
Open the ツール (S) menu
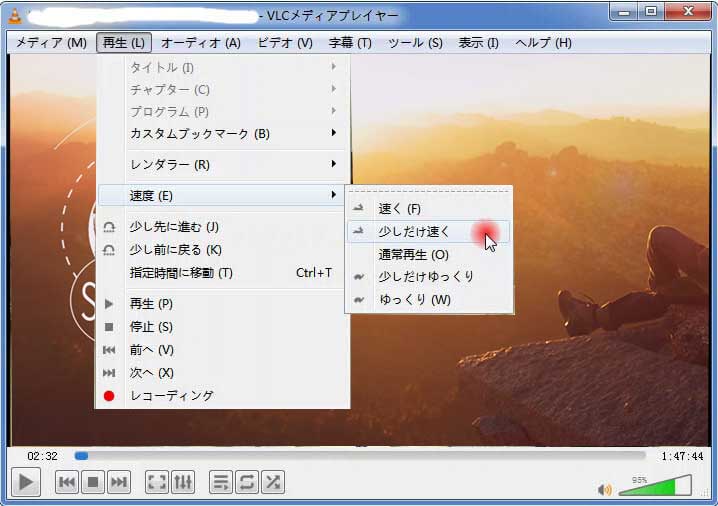415,43
